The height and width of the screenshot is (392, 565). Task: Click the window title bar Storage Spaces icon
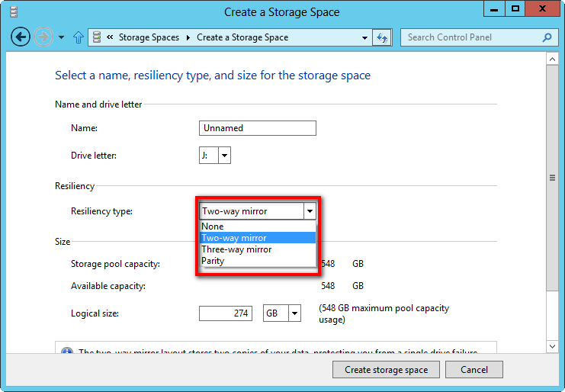pyautogui.click(x=14, y=11)
